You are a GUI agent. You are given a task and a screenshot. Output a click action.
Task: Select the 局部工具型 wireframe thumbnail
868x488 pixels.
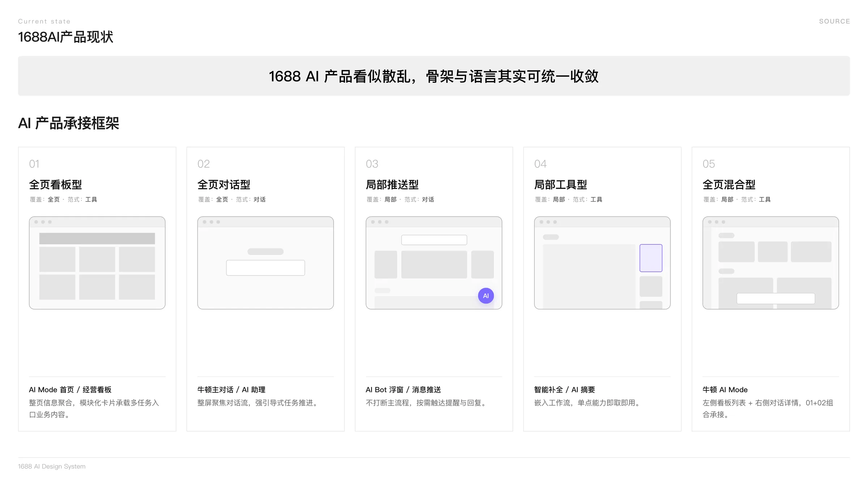pyautogui.click(x=602, y=263)
